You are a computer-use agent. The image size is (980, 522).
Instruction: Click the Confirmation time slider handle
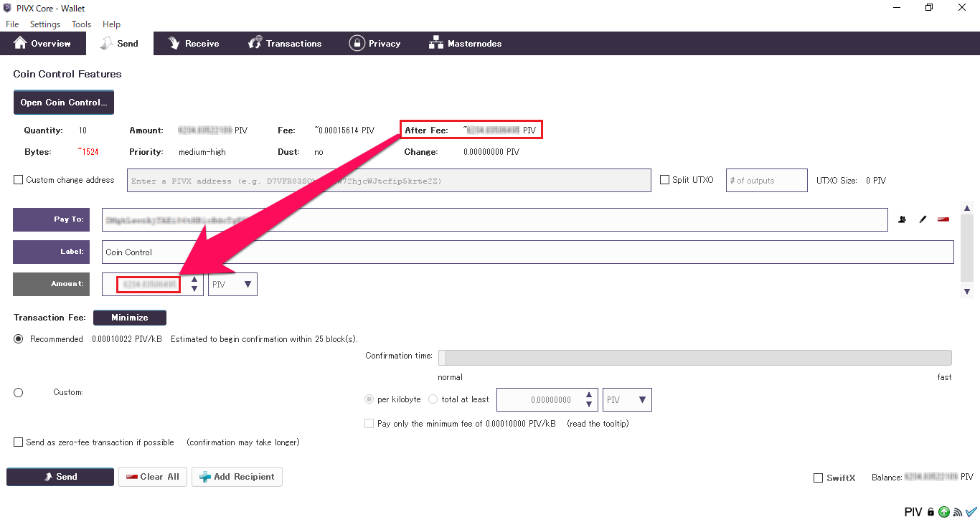point(442,358)
